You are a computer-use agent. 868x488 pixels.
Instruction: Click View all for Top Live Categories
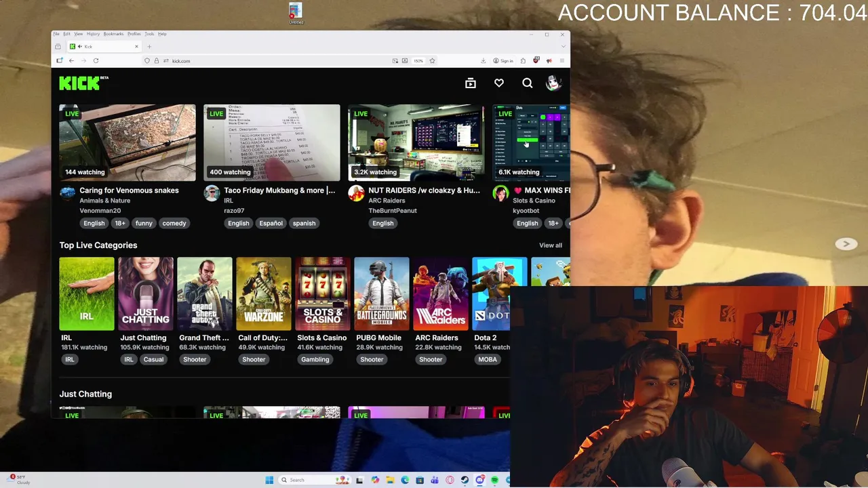point(551,245)
